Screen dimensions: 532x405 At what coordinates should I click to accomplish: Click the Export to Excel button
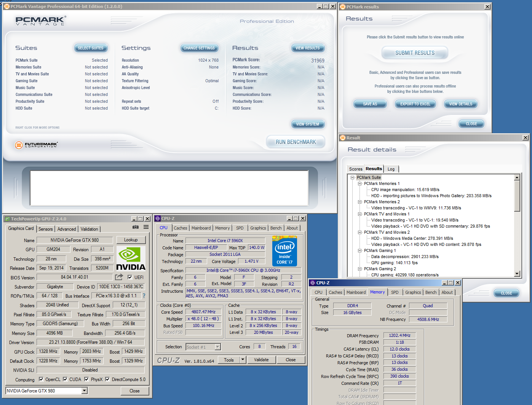click(415, 104)
